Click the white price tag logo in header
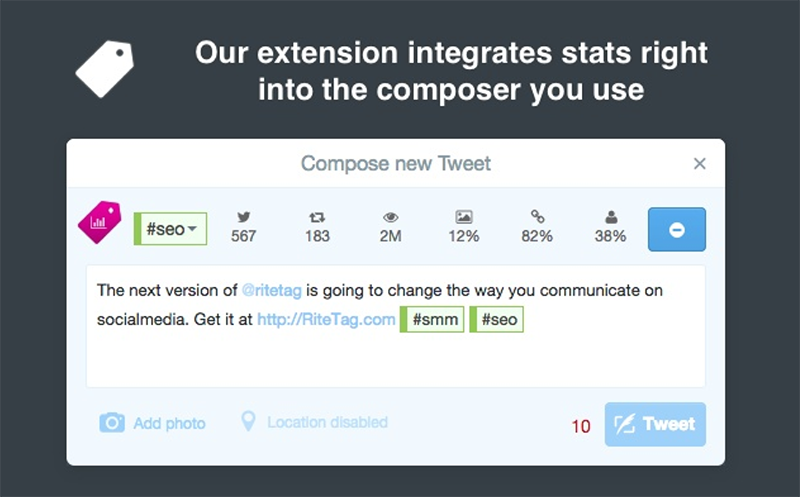Viewport: 800px width, 497px height. [x=105, y=69]
